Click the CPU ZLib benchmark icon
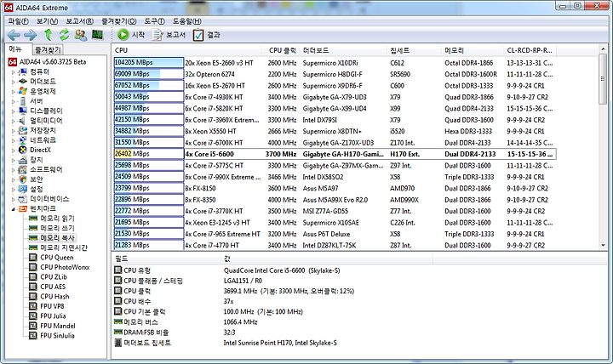Image resolution: width=613 pixels, height=364 pixels. pos(33,277)
